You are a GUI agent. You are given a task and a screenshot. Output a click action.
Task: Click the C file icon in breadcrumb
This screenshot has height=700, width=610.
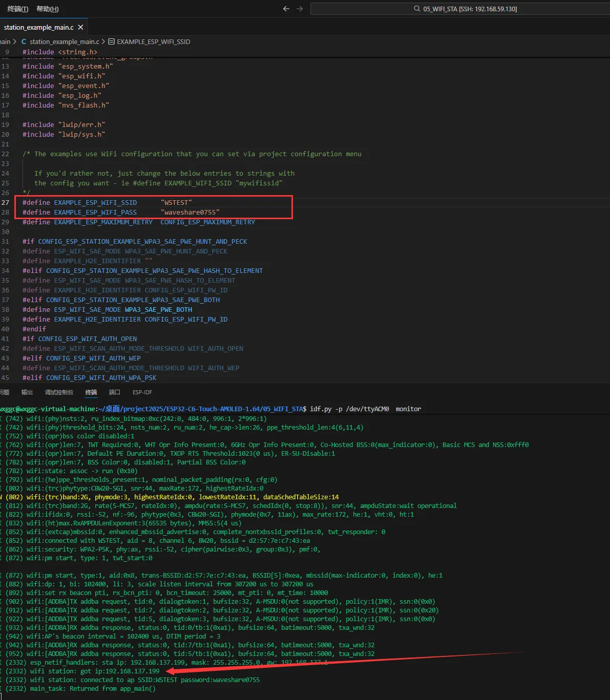click(24, 41)
